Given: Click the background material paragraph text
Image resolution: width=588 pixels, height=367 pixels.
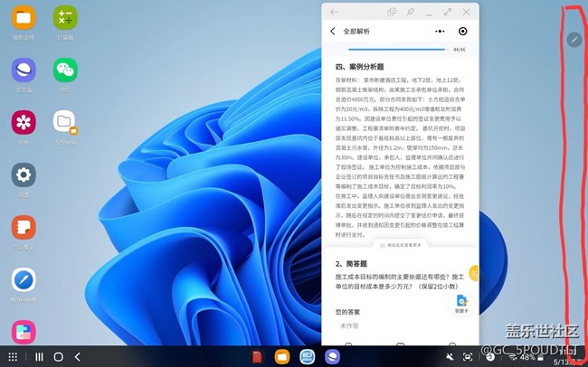Looking at the screenshot, I should click(400, 157).
